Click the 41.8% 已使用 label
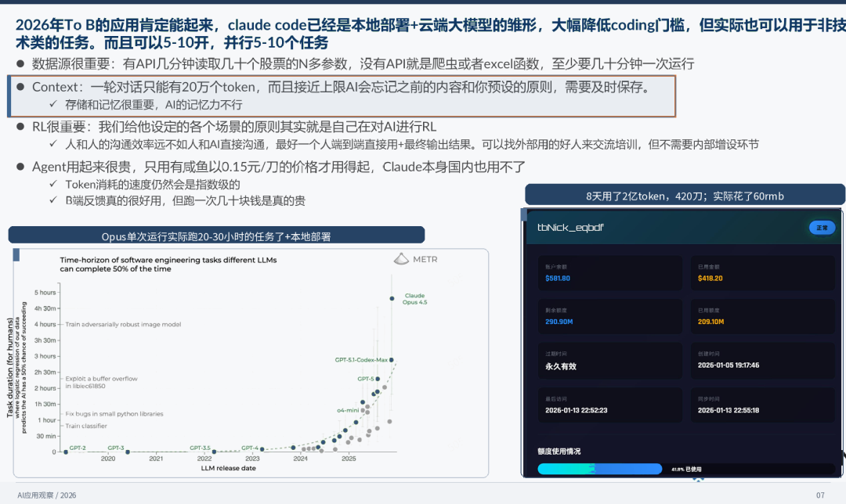 point(686,470)
